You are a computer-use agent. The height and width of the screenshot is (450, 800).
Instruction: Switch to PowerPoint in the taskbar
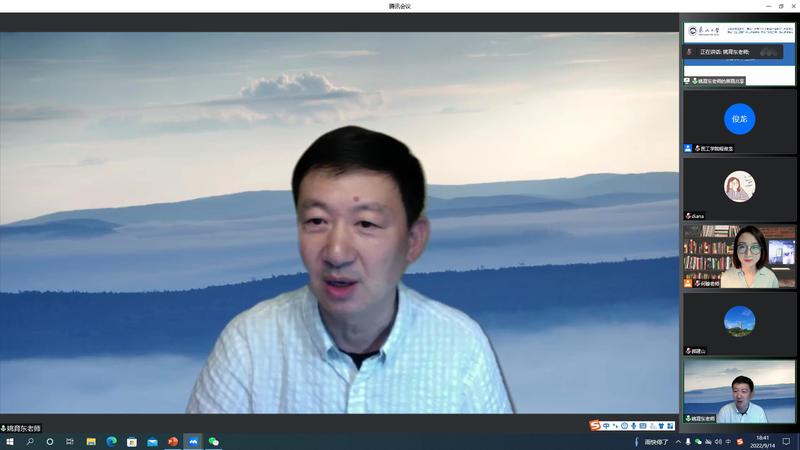173,441
